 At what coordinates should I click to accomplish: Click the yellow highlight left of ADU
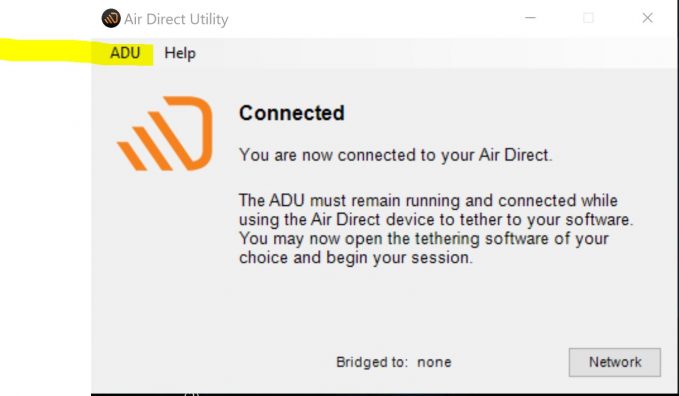click(45, 50)
